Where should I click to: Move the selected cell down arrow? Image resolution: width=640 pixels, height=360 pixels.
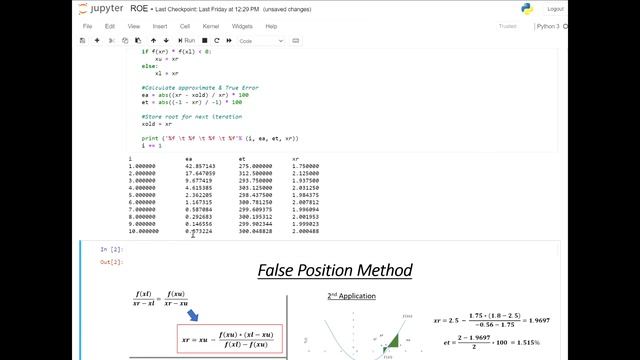166,40
